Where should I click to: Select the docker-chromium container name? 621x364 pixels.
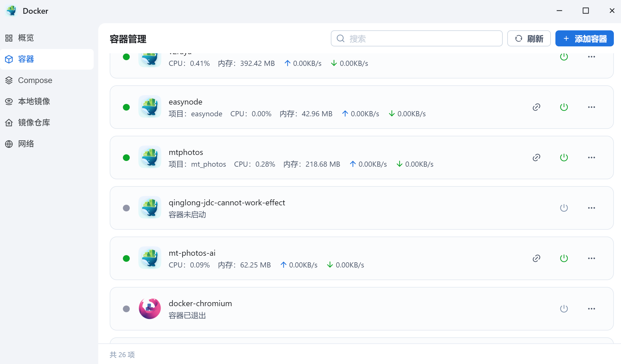[x=200, y=304]
